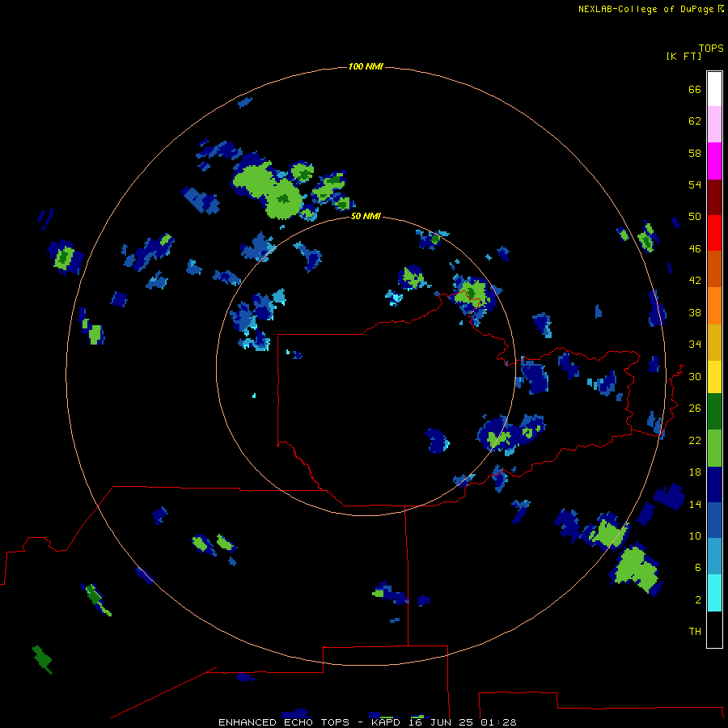The image size is (728, 728).
Task: Click the black TH threshold swatch
Action: 714,629
